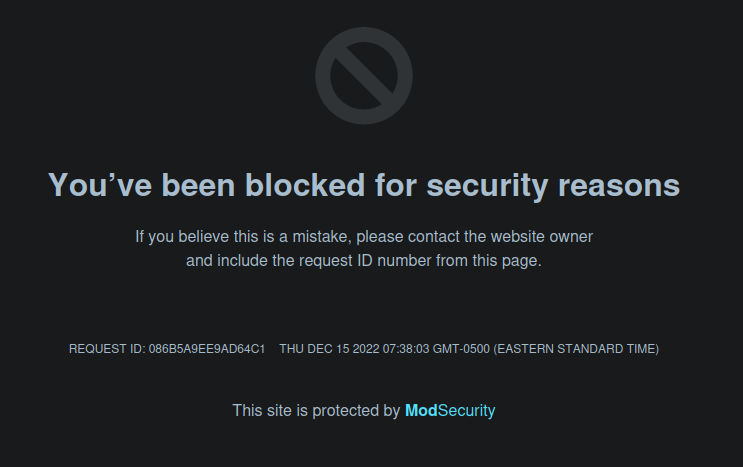Click the blocked circle-slash icon

pyautogui.click(x=364, y=77)
